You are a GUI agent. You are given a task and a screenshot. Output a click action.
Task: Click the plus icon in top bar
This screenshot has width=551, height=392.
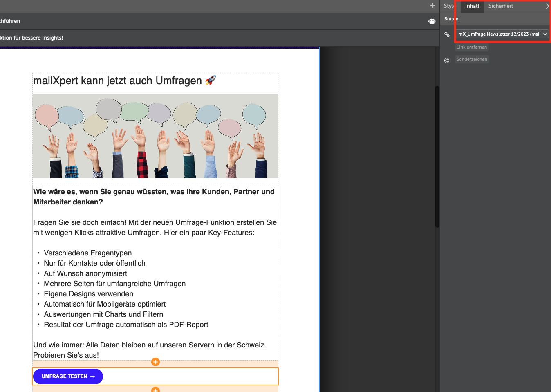click(432, 6)
